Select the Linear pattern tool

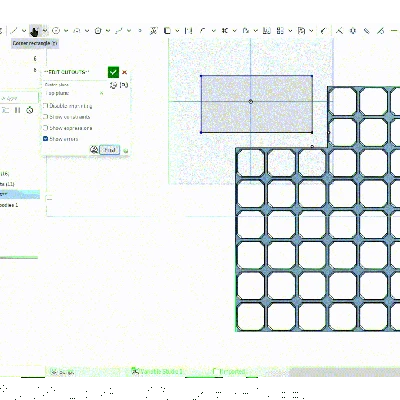click(x=280, y=31)
